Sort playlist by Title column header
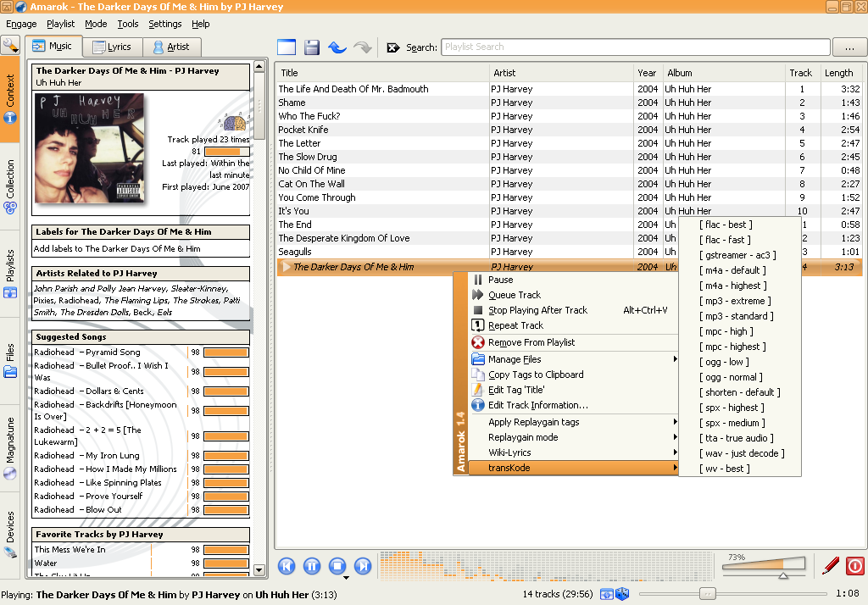This screenshot has width=868, height=605. (382, 73)
